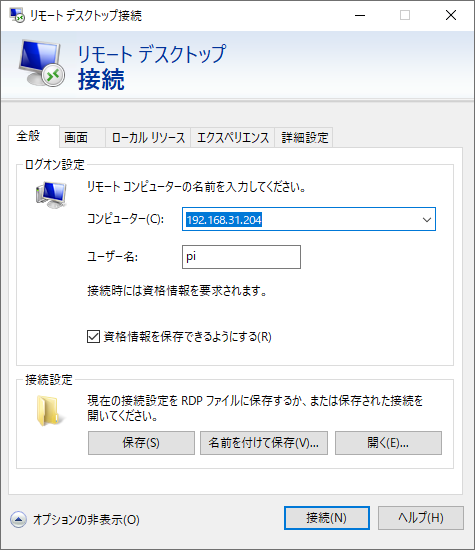Click the large monitor icon in header banner
Screen dimensions: 475x550
click(x=42, y=63)
